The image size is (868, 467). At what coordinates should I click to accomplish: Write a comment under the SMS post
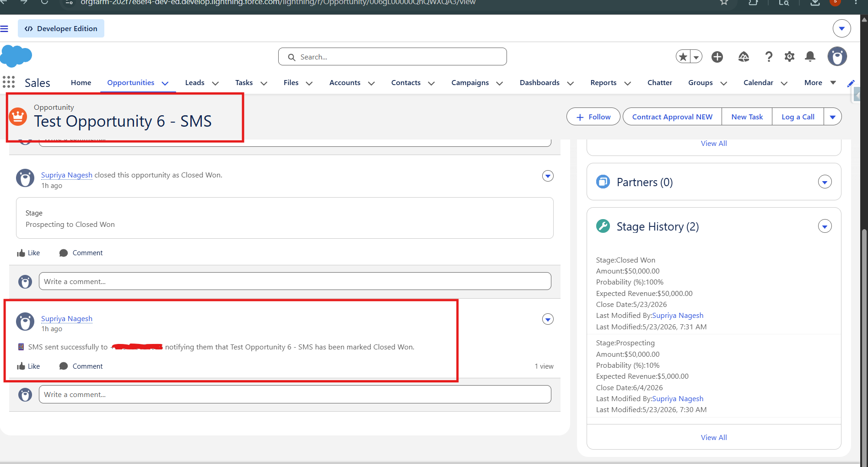pyautogui.click(x=295, y=394)
